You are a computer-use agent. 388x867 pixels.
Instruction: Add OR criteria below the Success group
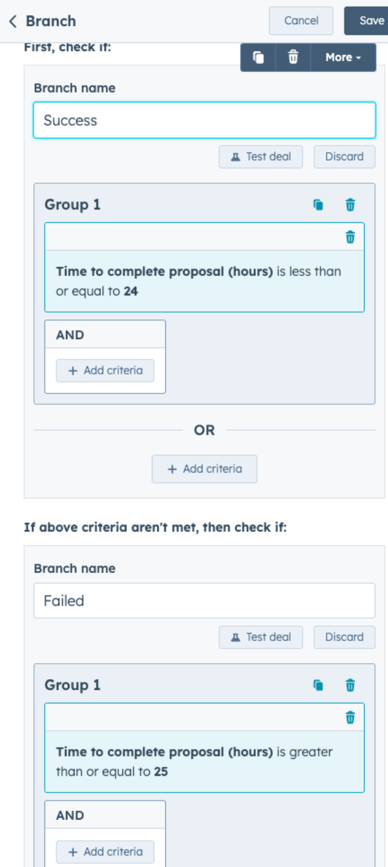tap(205, 469)
